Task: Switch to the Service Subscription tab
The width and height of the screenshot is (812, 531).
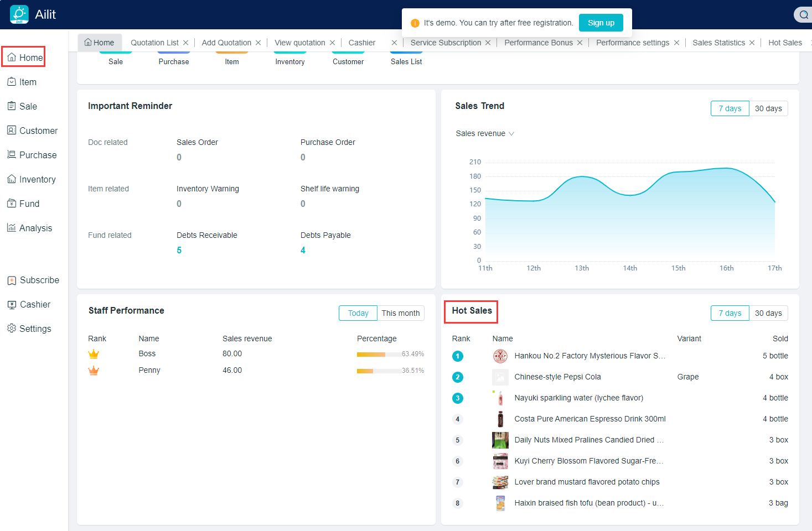Action: tap(446, 43)
